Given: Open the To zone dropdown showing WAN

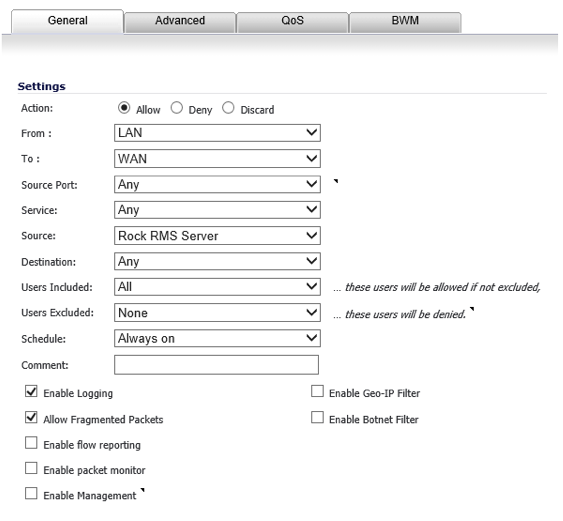Looking at the screenshot, I should [x=217, y=159].
